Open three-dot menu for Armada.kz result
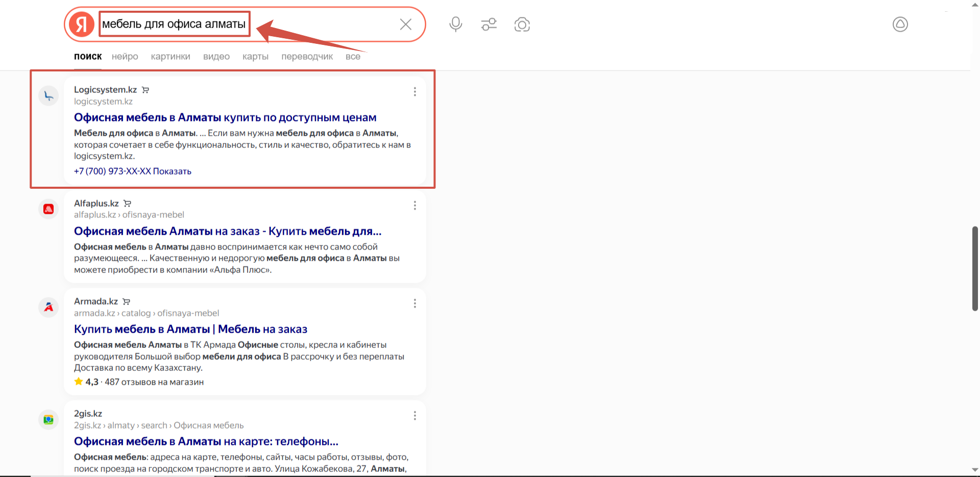Screen dimensions: 980x477 pos(414,304)
